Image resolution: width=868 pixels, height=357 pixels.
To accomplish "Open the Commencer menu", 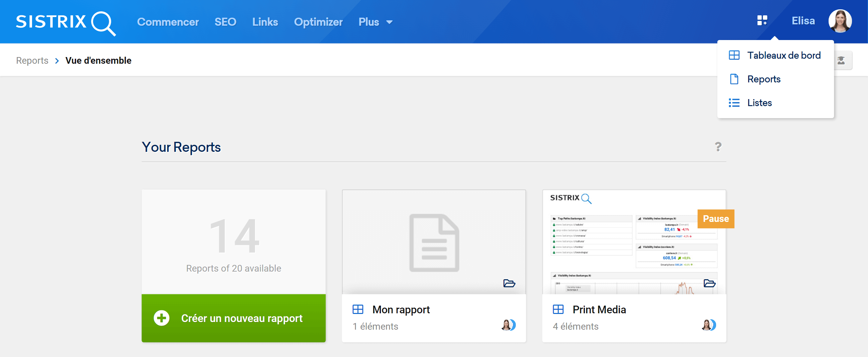I will click(x=168, y=22).
